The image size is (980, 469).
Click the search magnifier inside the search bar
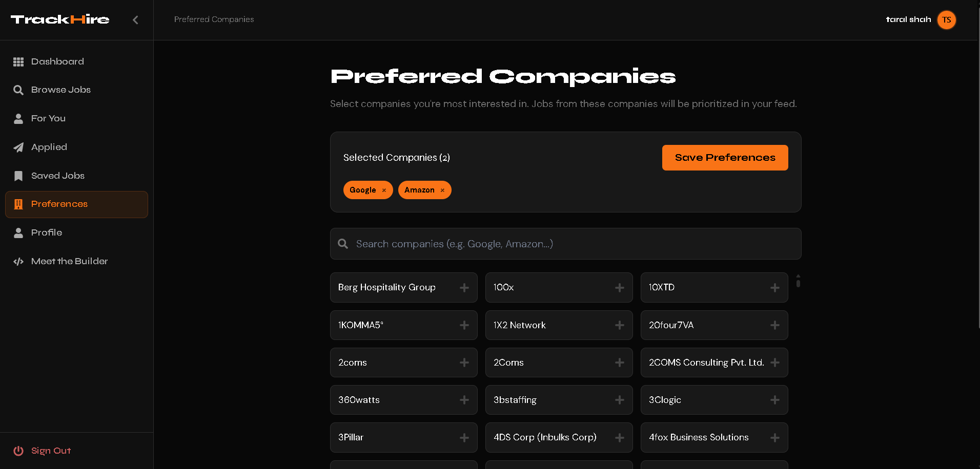[343, 244]
